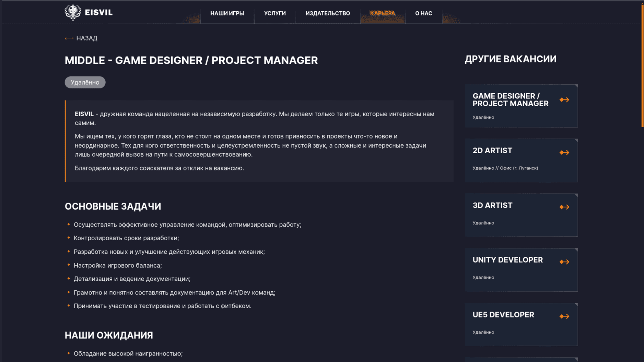Open the UNITY DEVELOPER vacancy title
This screenshot has width=644, height=362.
click(x=507, y=260)
